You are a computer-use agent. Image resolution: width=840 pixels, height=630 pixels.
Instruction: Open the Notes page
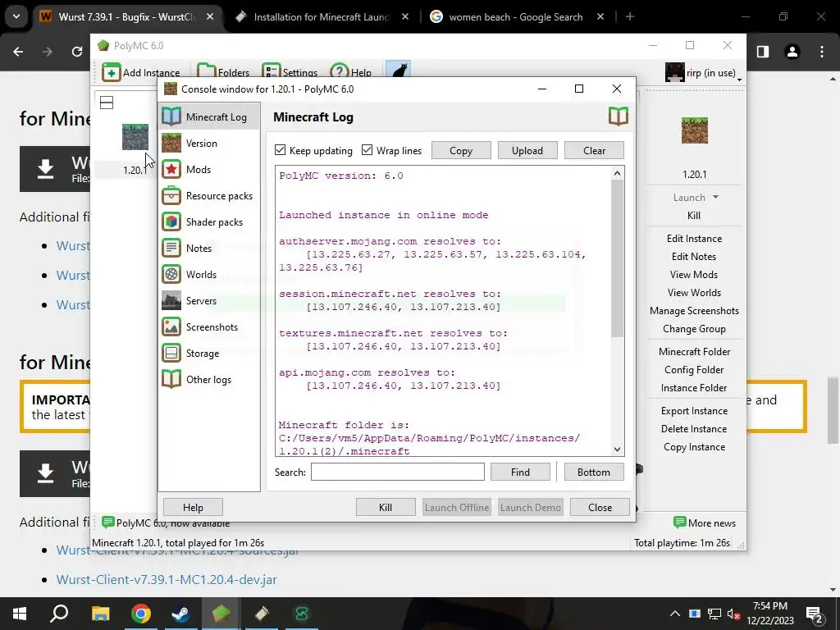coord(209,248)
